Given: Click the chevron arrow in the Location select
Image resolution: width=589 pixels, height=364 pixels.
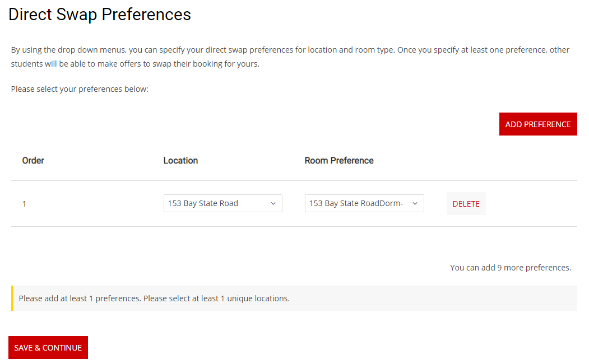Looking at the screenshot, I should pos(273,203).
